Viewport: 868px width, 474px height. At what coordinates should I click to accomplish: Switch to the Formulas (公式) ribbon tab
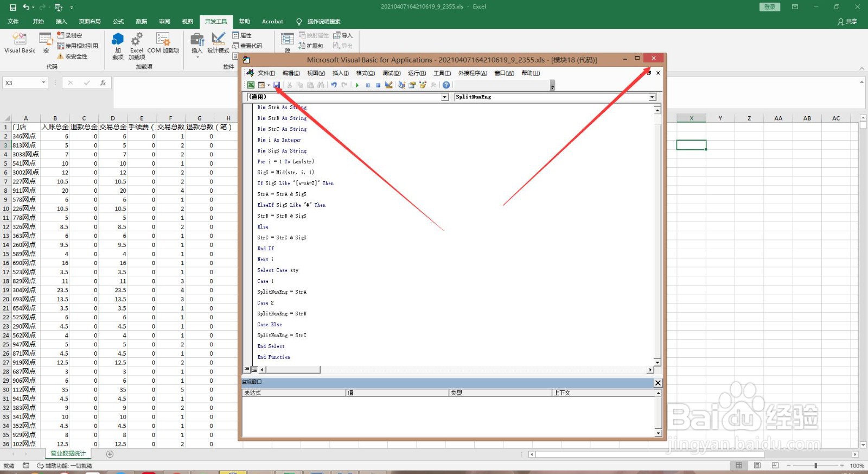(118, 22)
